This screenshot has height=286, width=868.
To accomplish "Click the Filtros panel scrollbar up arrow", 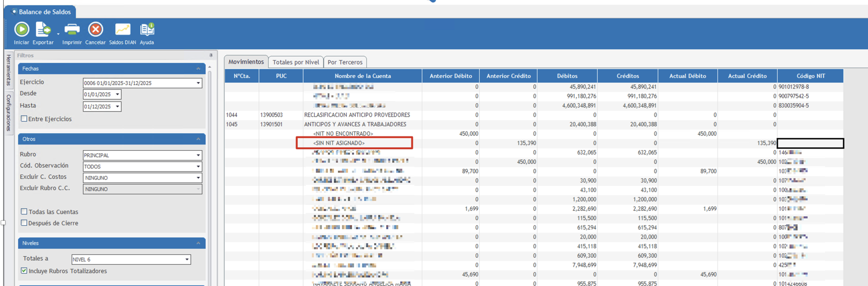I will point(210,67).
